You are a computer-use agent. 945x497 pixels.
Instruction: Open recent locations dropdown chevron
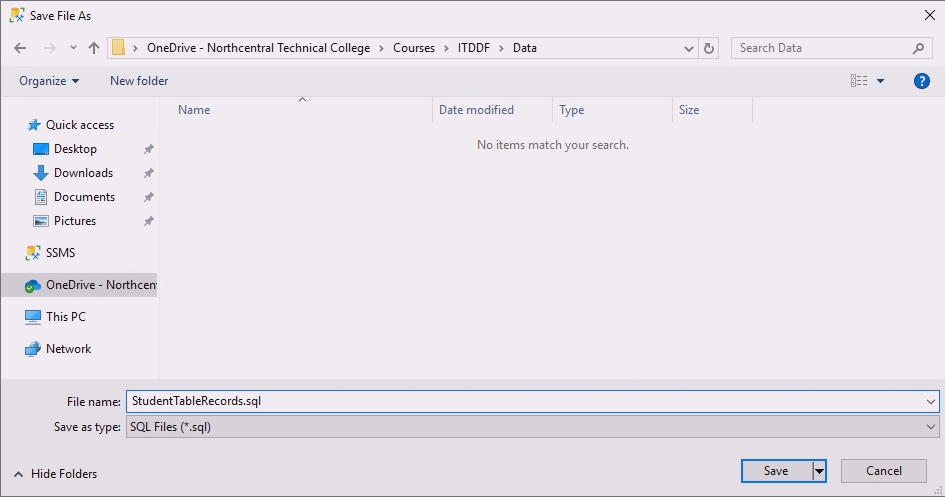[x=73, y=48]
